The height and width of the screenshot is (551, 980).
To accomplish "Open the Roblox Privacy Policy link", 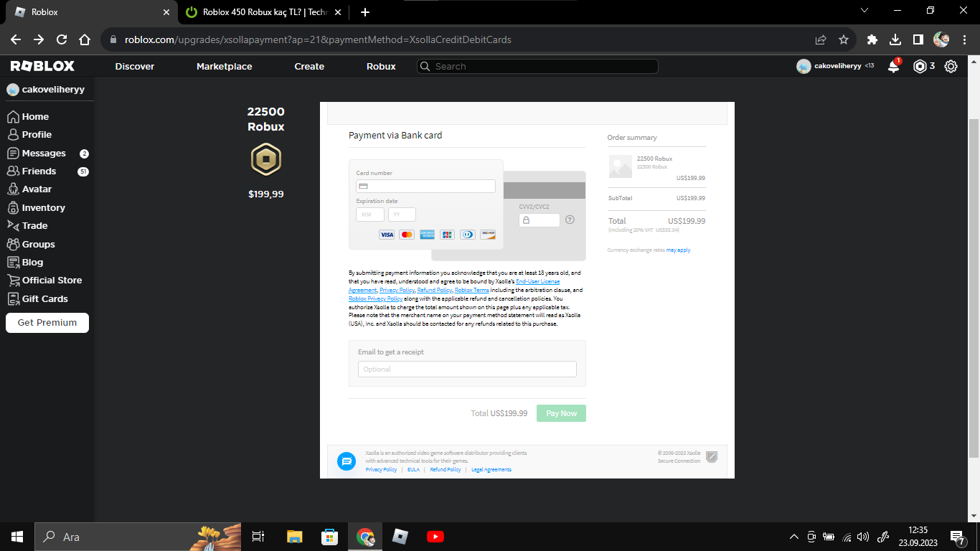I will point(376,298).
